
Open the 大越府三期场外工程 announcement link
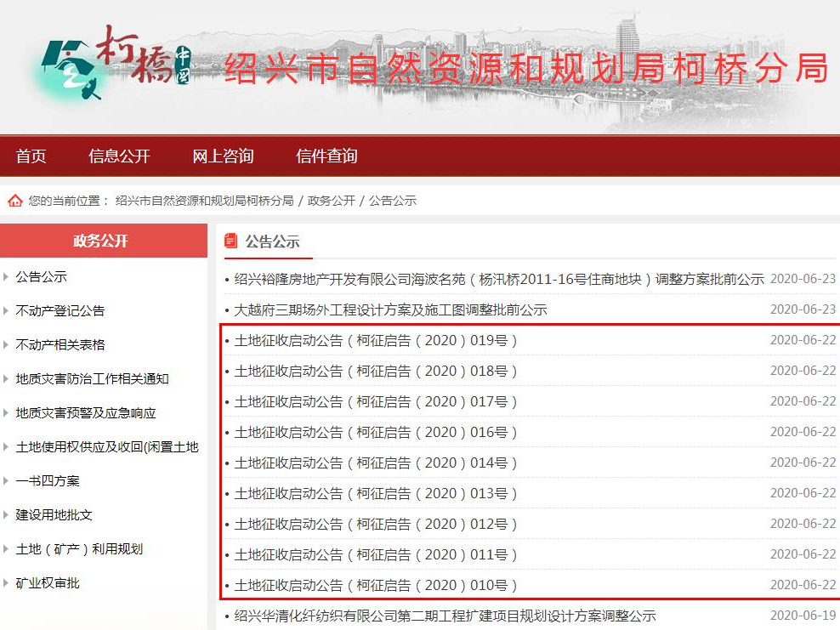pos(390,309)
